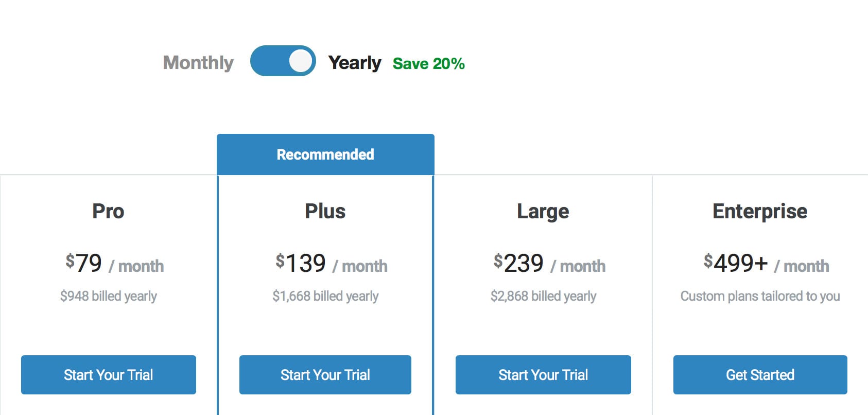
Task: Click the $1,668 billed yearly text
Action: tap(325, 296)
